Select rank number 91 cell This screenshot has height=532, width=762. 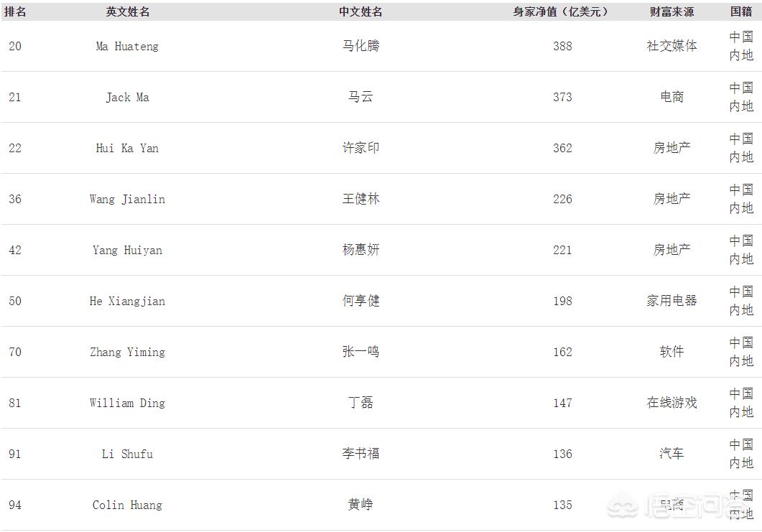pyautogui.click(x=15, y=454)
